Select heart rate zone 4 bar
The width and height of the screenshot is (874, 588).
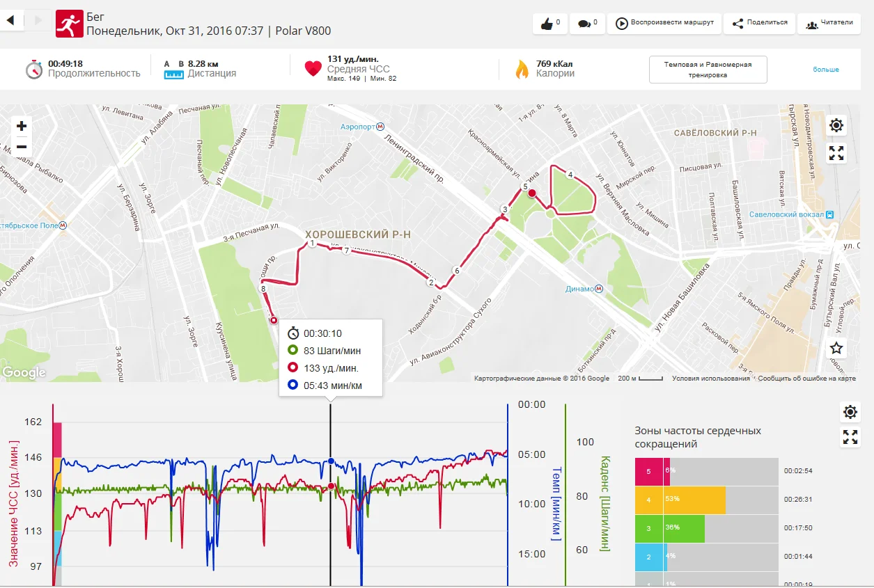pyautogui.click(x=706, y=500)
